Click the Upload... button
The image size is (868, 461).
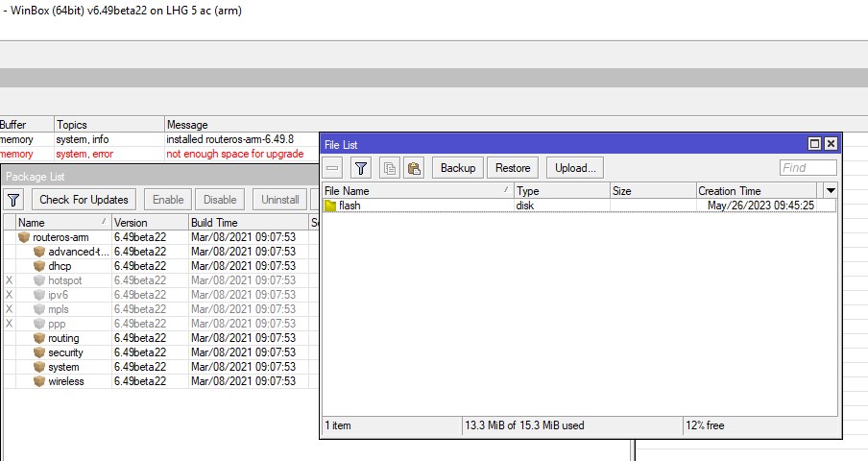(575, 168)
